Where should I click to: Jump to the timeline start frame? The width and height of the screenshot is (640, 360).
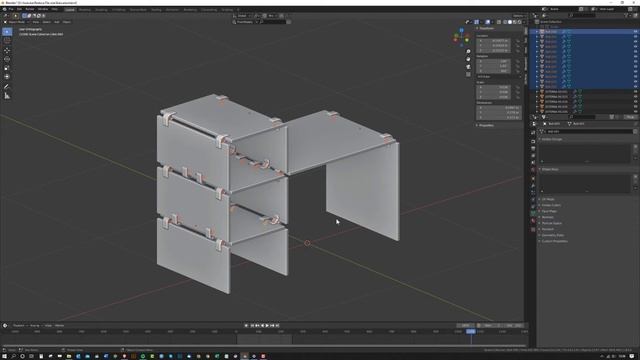(x=252, y=325)
